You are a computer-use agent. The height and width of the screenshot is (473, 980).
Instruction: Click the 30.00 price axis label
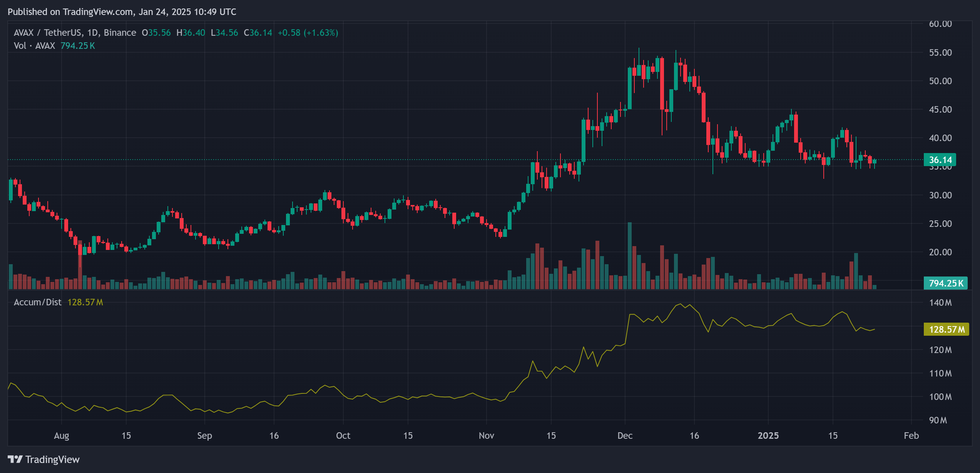(940, 195)
